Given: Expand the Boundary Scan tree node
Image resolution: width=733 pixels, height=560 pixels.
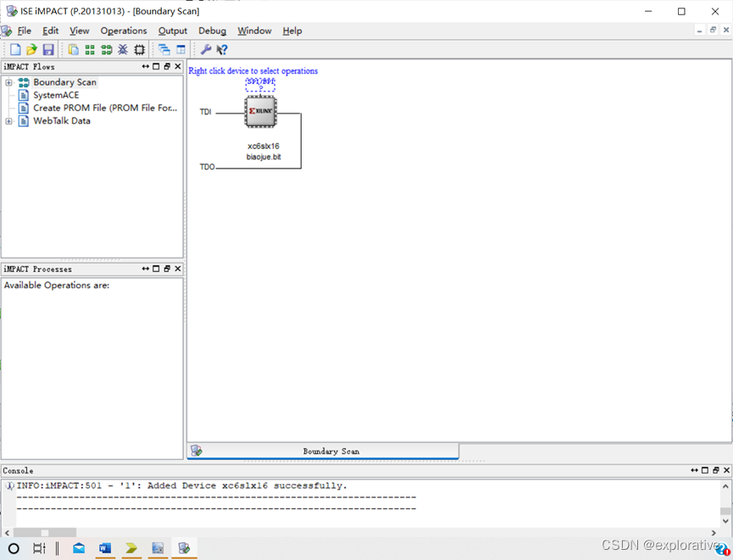Looking at the screenshot, I should [8, 83].
